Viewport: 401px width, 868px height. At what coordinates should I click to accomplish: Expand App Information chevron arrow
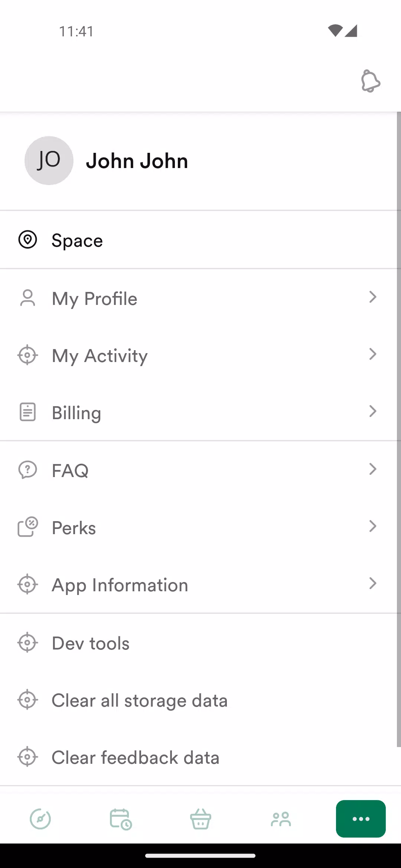(373, 583)
